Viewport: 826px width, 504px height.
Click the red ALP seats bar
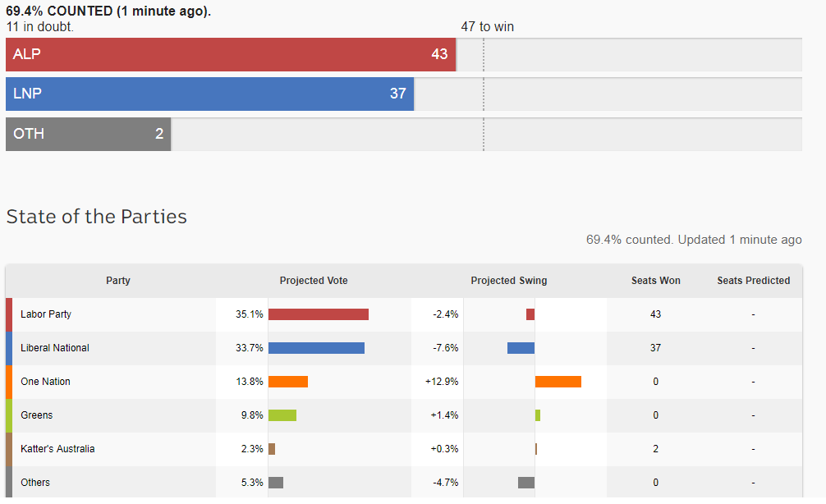click(230, 54)
